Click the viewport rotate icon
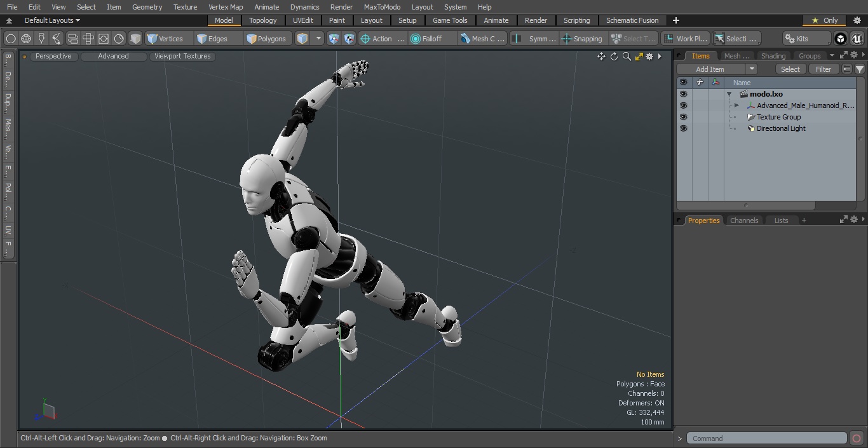The width and height of the screenshot is (868, 448). [614, 57]
